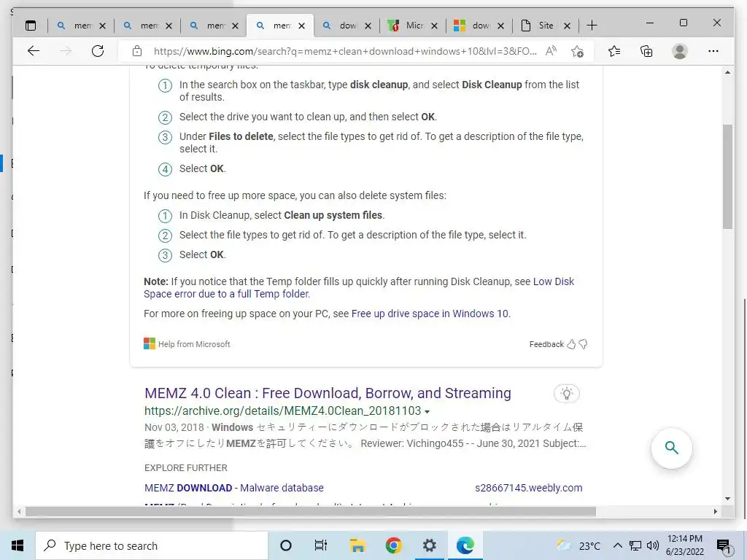The image size is (747, 560).
Task: Close the Site tab
Action: (x=567, y=26)
